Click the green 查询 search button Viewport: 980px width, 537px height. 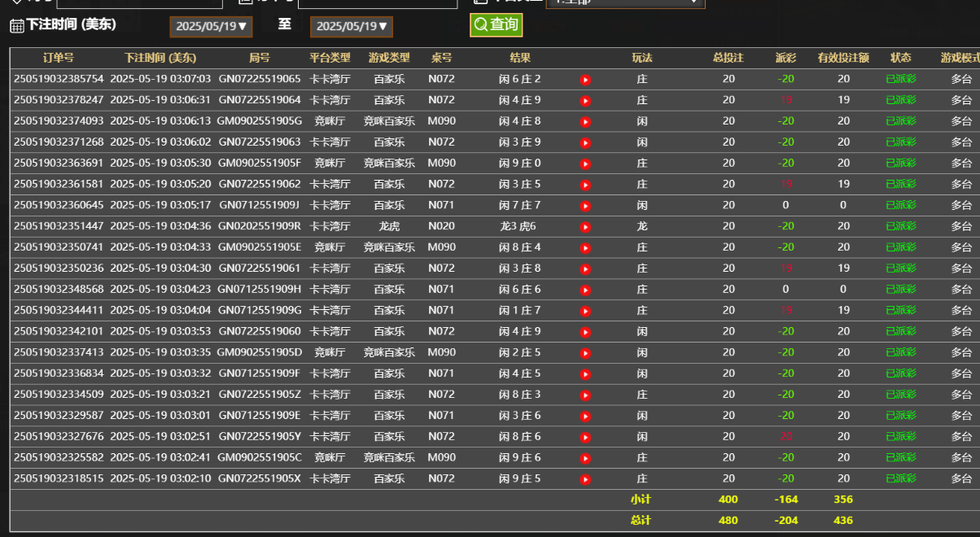coord(496,25)
